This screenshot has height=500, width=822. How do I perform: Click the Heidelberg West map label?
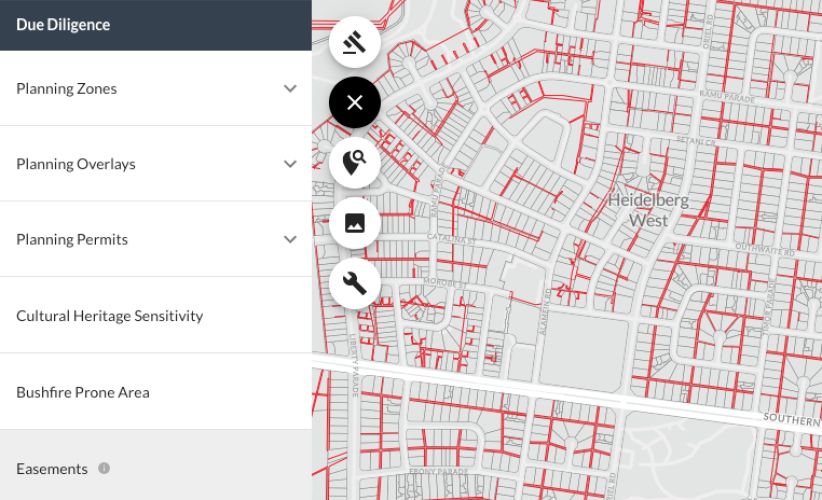(648, 210)
